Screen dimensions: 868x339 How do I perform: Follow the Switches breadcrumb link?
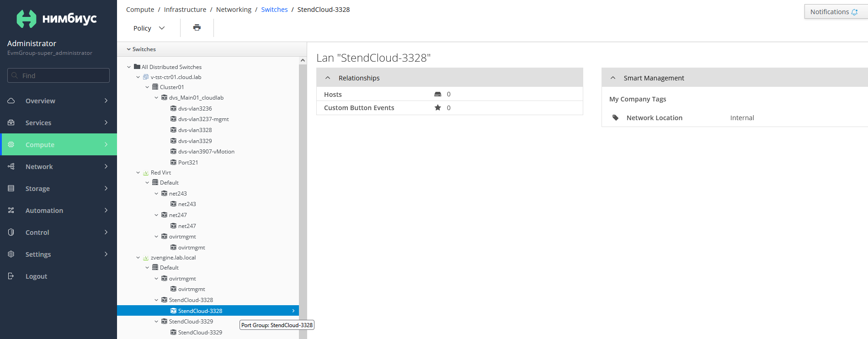point(274,10)
